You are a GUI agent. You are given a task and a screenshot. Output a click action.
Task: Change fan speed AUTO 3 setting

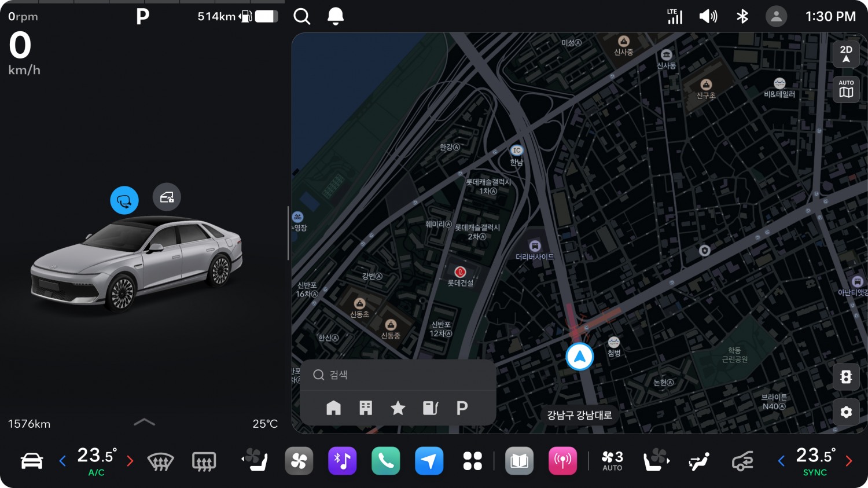click(x=612, y=461)
